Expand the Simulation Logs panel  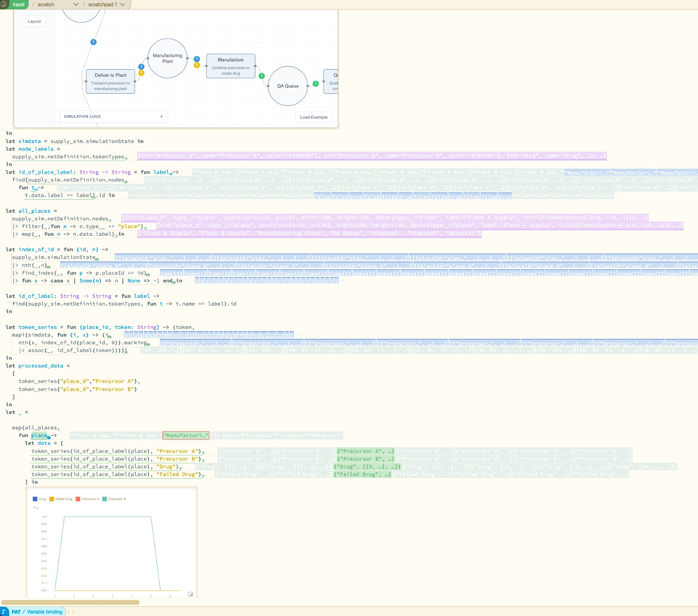[161, 117]
